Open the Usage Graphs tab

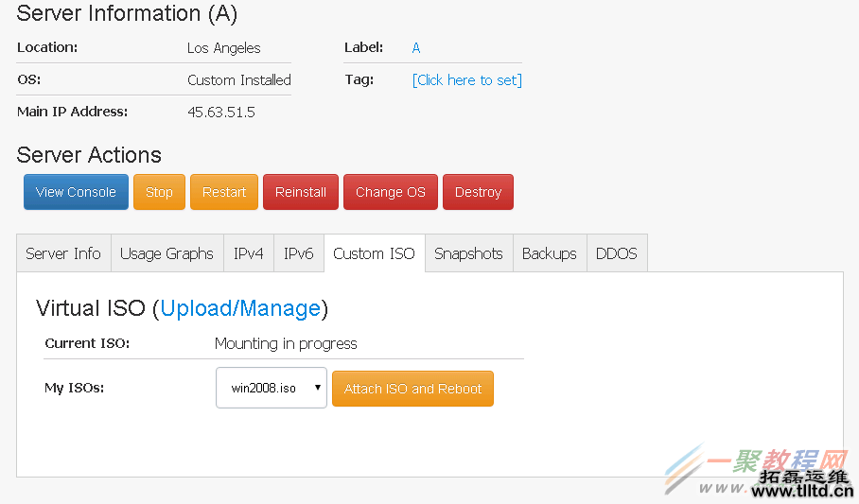(x=167, y=253)
